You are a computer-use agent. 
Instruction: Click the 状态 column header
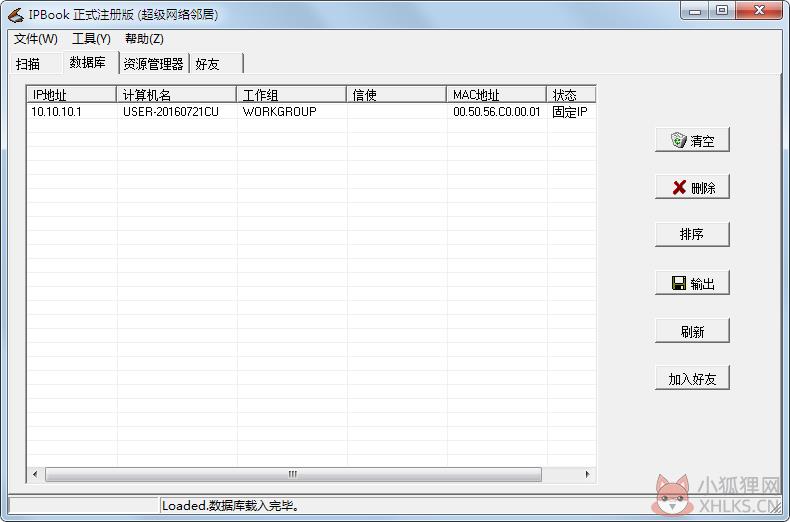tap(571, 95)
